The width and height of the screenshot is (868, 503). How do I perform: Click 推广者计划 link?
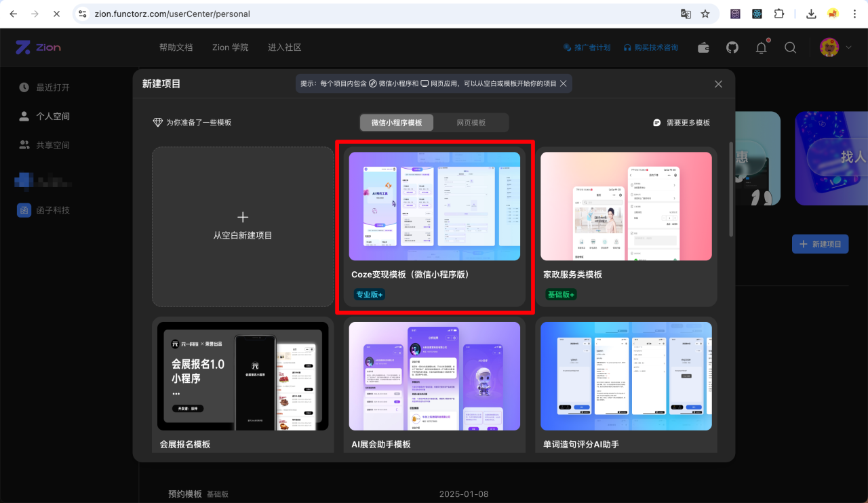point(587,47)
